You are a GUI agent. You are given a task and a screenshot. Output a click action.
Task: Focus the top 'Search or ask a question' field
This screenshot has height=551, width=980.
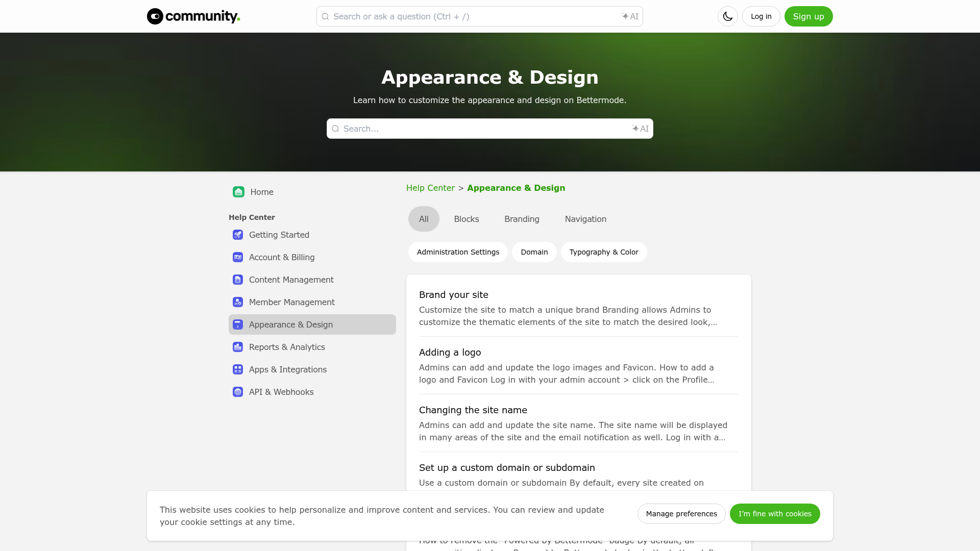(x=480, y=16)
